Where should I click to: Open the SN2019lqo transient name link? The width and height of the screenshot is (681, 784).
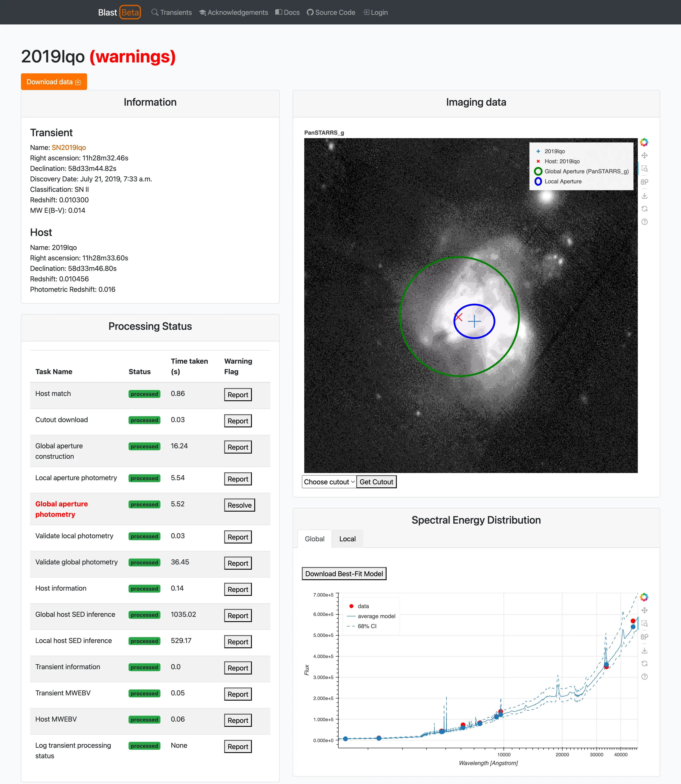coord(69,148)
